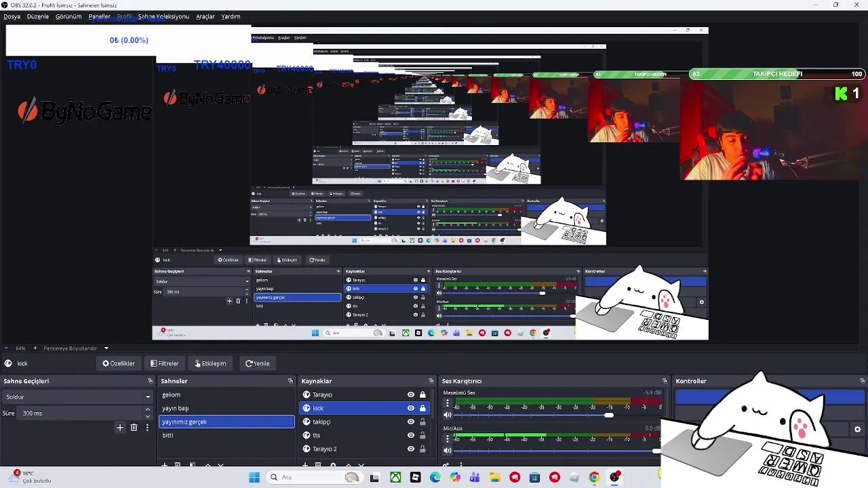This screenshot has height=488, width=868.
Task: Mute Masaüstü Ses speaker icon
Action: [x=447, y=415]
